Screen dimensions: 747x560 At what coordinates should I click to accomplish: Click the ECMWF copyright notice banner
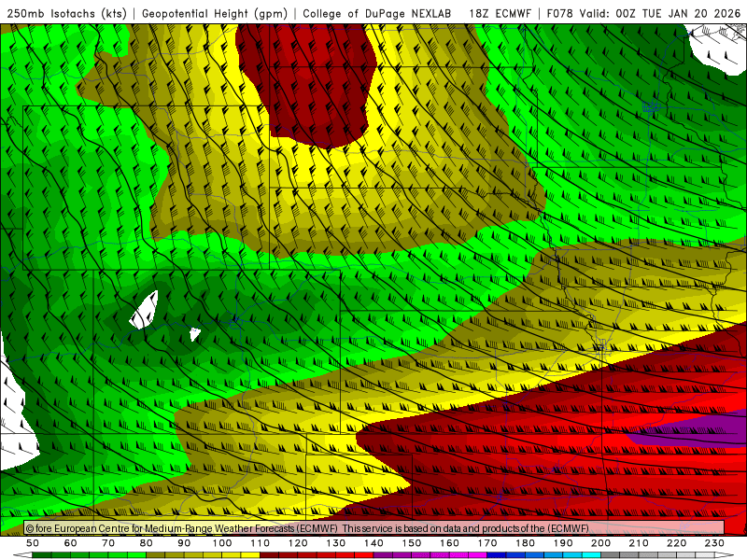coord(374,528)
